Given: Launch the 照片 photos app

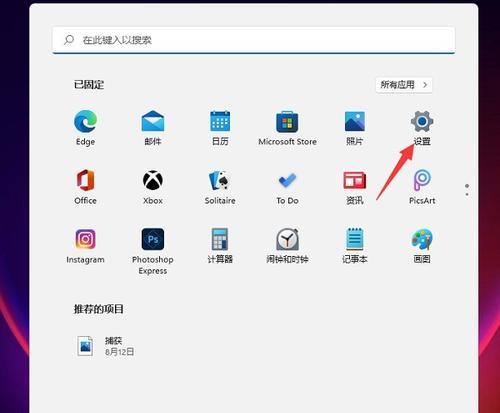Looking at the screenshot, I should click(x=355, y=128).
